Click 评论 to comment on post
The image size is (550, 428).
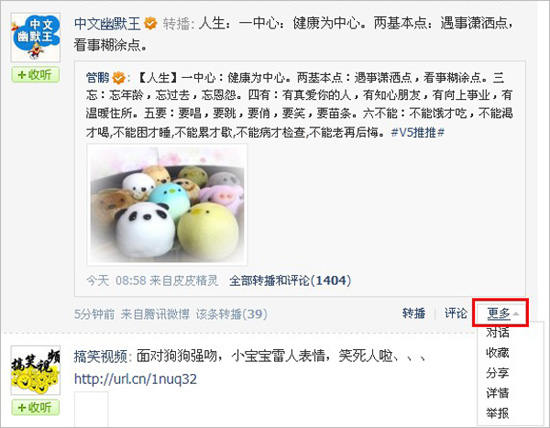pyautogui.click(x=456, y=313)
